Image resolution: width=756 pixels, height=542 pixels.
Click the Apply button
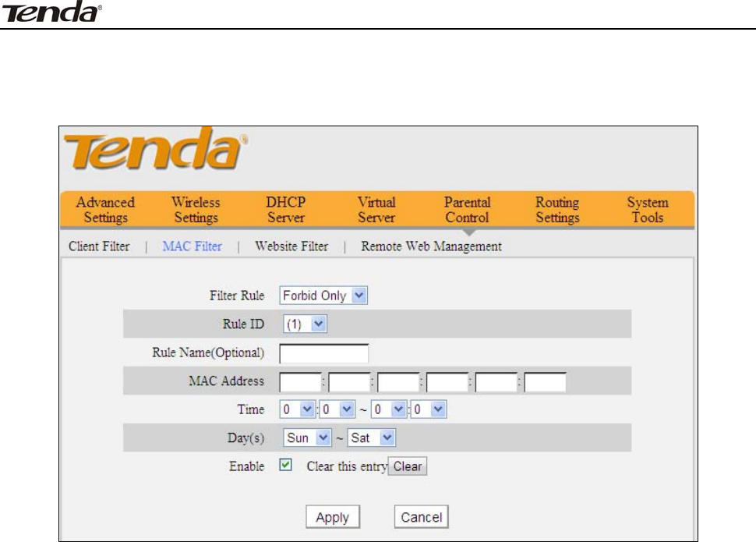point(333,517)
